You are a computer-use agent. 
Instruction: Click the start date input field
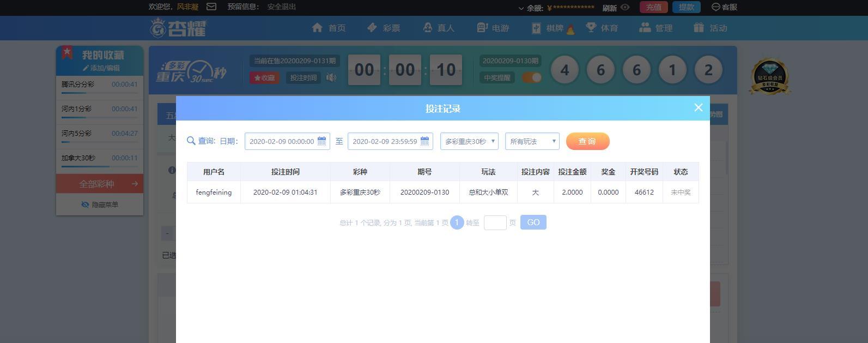(x=287, y=141)
